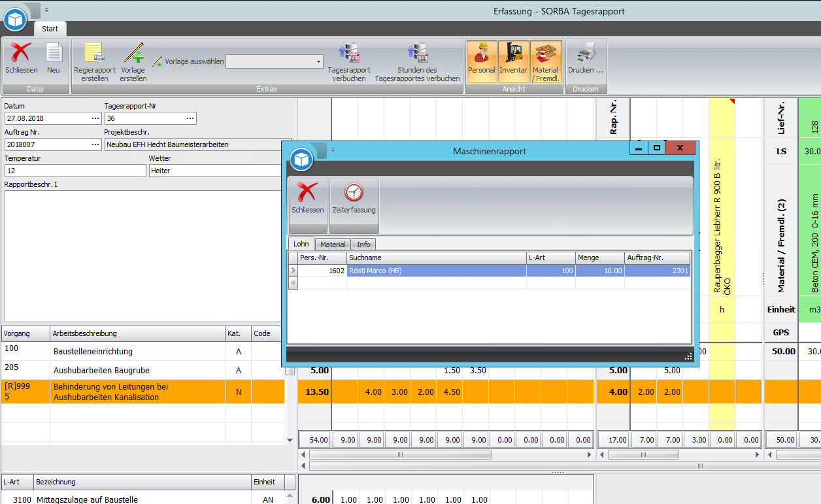Click the 13.50 total cell
Image resolution: width=821 pixels, height=504 pixels.
pyautogui.click(x=314, y=392)
